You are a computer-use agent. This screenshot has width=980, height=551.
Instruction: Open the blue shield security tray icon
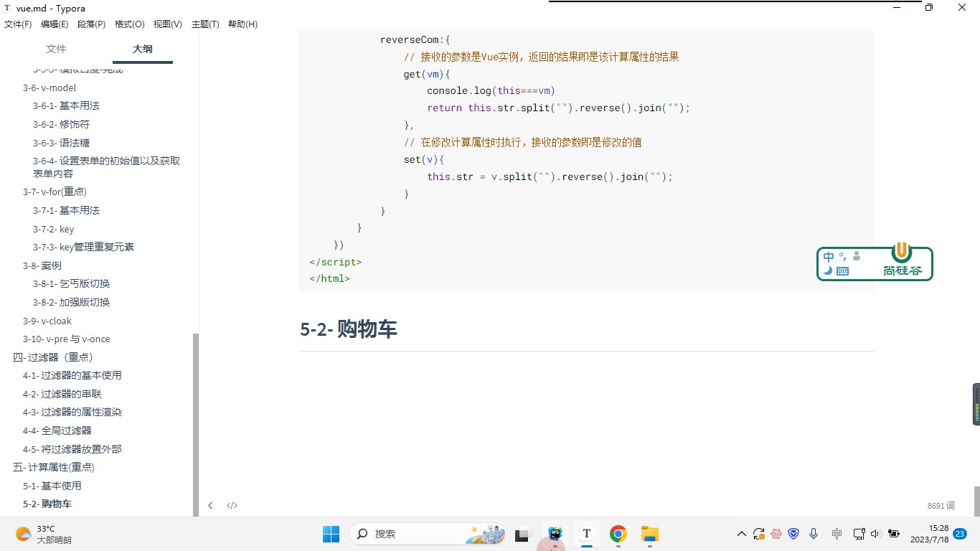pyautogui.click(x=793, y=534)
